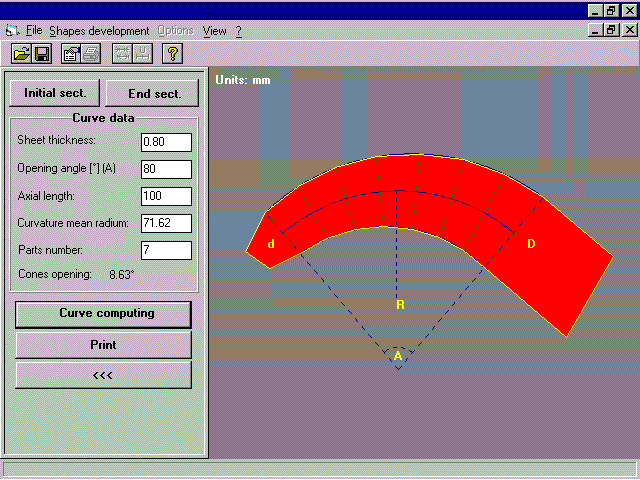The image size is (640, 480).
Task: Click the Units: mm label
Action: [x=243, y=80]
